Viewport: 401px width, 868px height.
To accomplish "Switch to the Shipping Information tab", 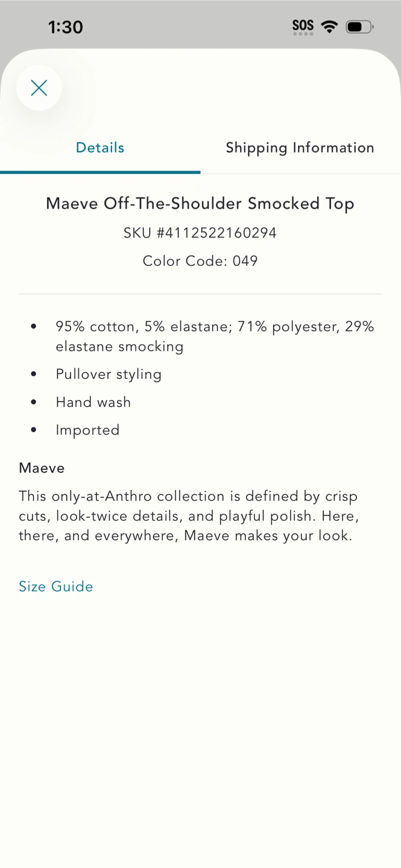I will [x=300, y=148].
